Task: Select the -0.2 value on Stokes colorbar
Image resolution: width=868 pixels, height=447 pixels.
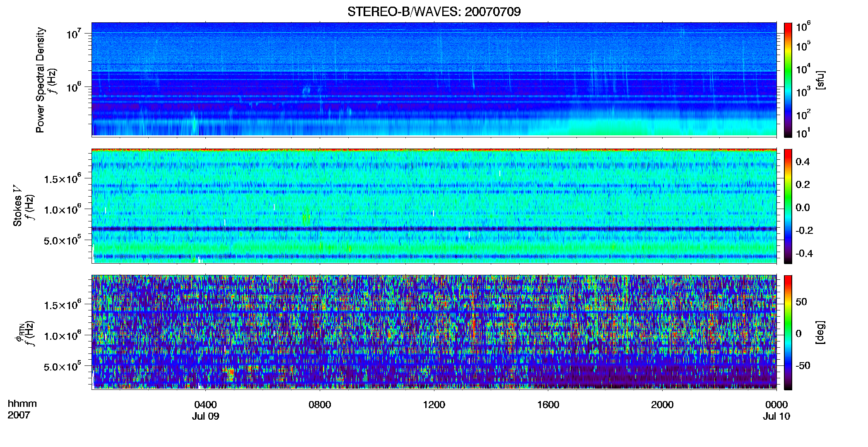Action: pyautogui.click(x=804, y=230)
